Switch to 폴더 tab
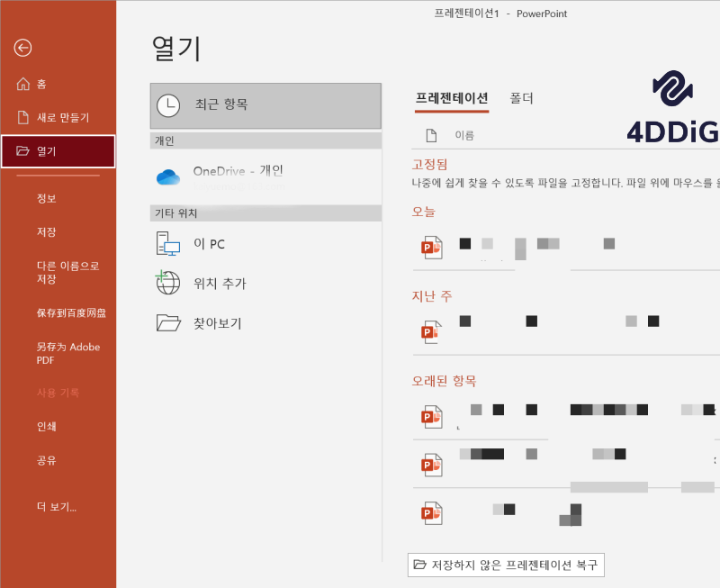720x588 pixels. pyautogui.click(x=522, y=98)
